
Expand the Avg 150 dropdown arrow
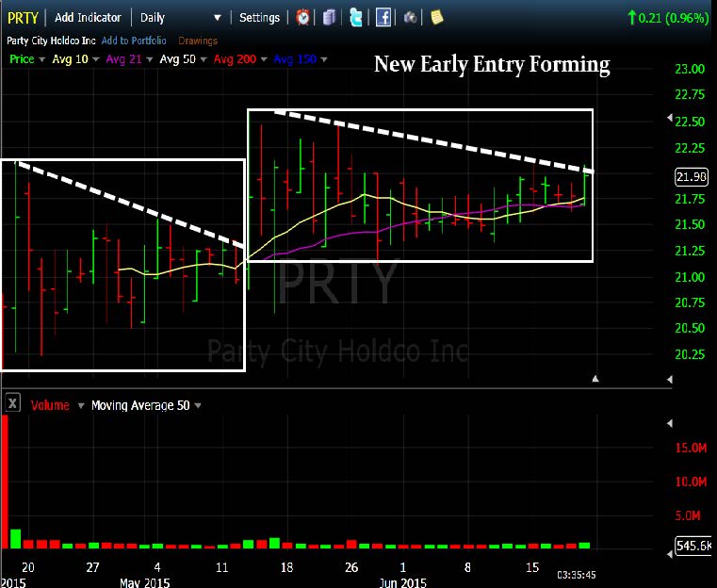(324, 59)
